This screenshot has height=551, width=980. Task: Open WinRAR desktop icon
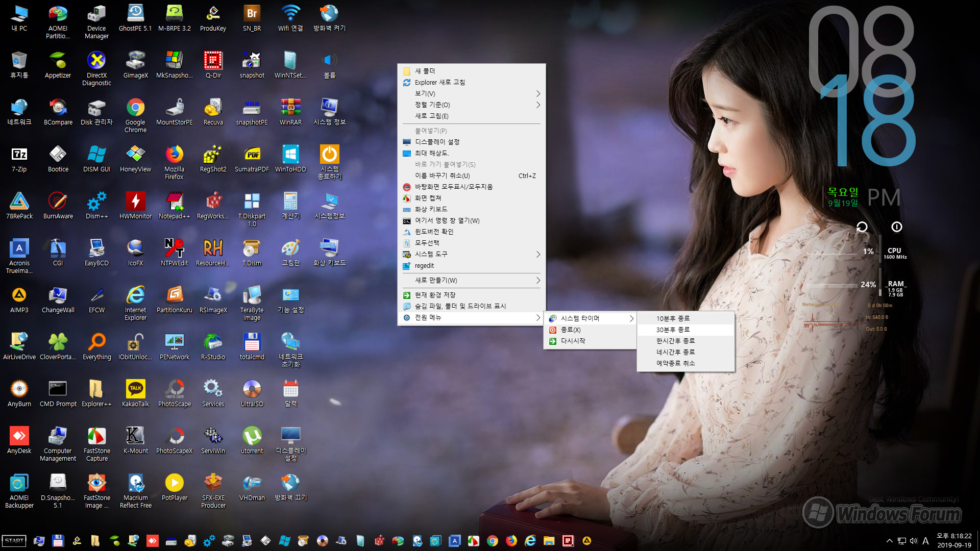[x=290, y=112]
